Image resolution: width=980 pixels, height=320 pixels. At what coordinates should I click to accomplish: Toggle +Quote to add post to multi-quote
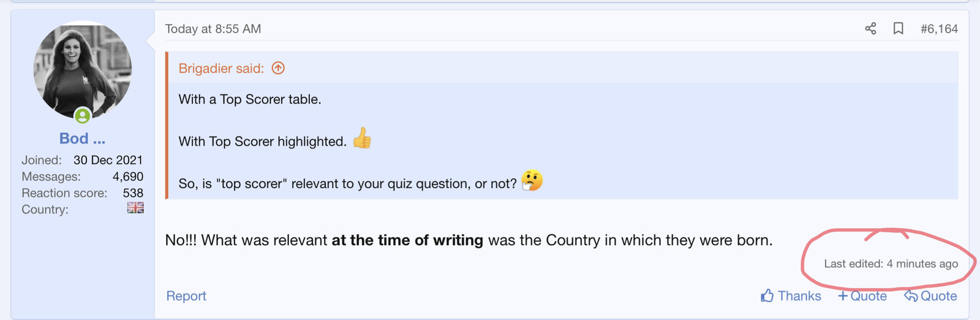[x=862, y=296]
